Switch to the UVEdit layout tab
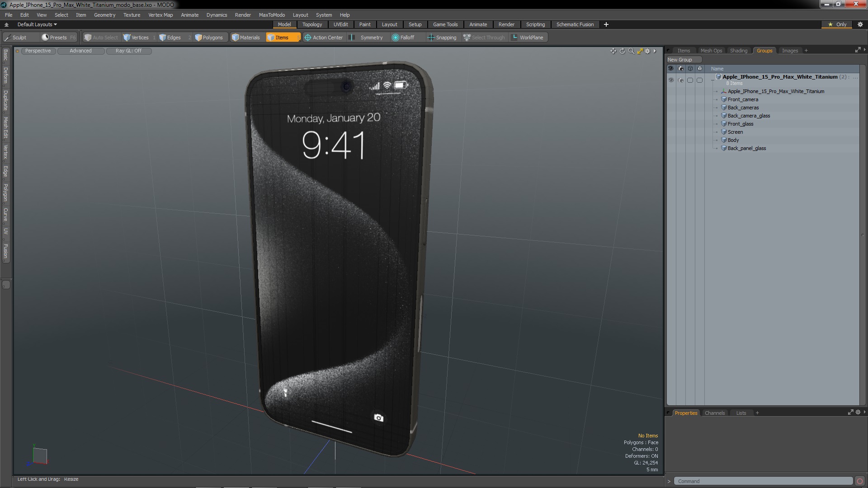This screenshot has height=488, width=868. click(340, 24)
